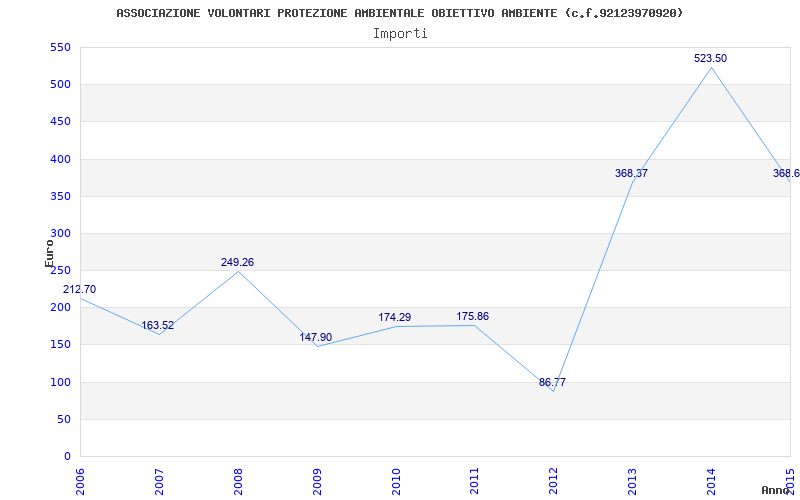Image resolution: width=800 pixels, height=500 pixels.
Task: Select the 249.26 data point label
Action: click(237, 262)
